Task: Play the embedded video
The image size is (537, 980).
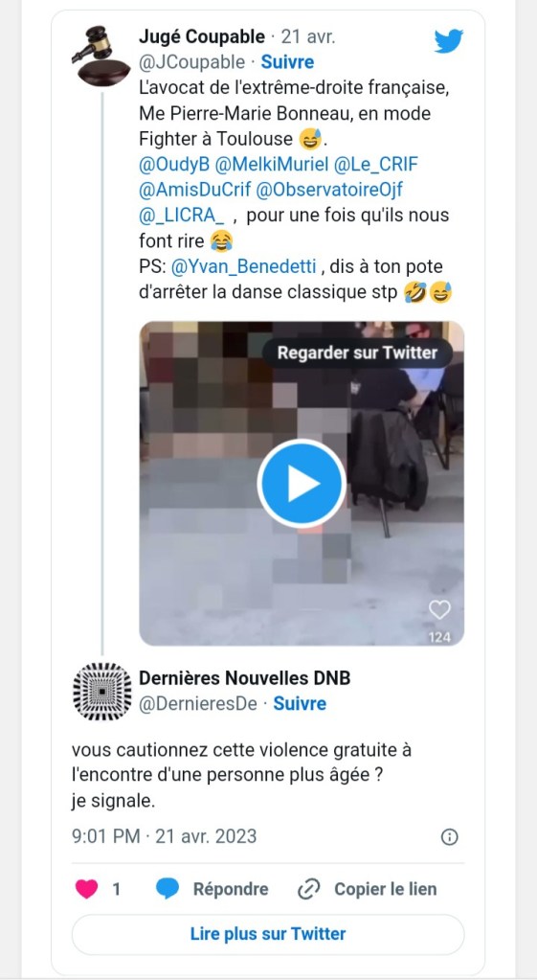Action: coord(302,483)
